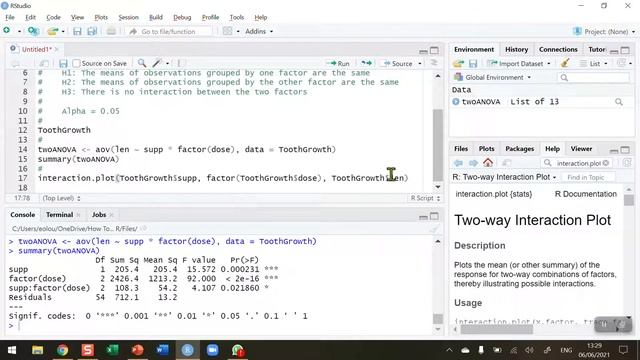
Task: Click the Help home icon
Action: point(488,162)
